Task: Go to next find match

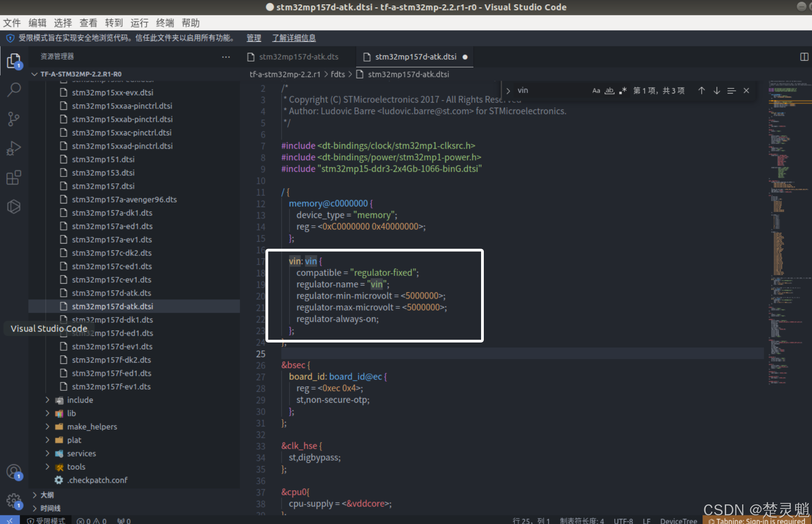Action: click(717, 90)
